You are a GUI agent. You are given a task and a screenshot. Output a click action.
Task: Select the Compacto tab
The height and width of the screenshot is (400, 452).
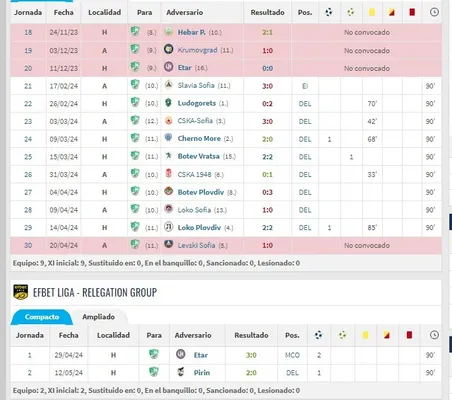tap(42, 317)
